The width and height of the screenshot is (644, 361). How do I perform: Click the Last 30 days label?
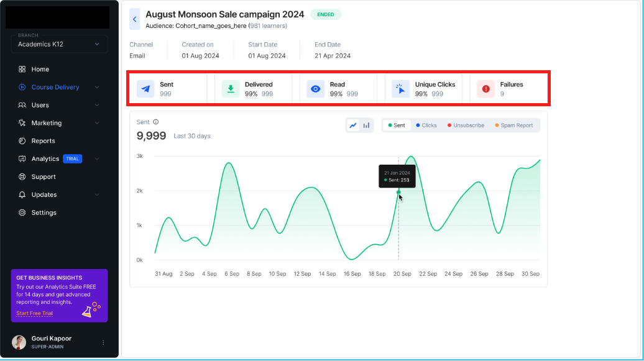[x=192, y=136]
